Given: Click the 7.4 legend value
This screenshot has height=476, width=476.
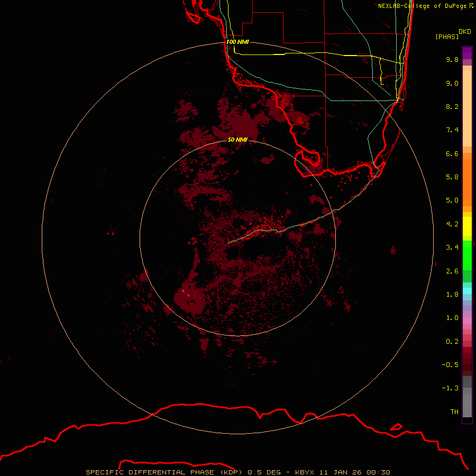Looking at the screenshot, I should pos(452,130).
